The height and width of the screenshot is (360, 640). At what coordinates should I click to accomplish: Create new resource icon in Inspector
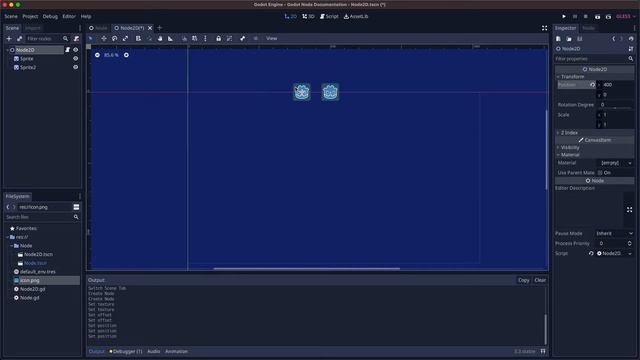coord(558,39)
